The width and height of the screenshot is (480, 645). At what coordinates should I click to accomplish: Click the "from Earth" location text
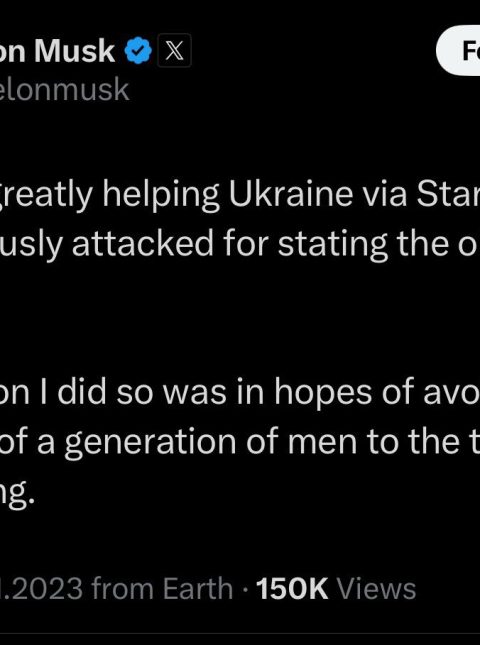pyautogui.click(x=162, y=589)
